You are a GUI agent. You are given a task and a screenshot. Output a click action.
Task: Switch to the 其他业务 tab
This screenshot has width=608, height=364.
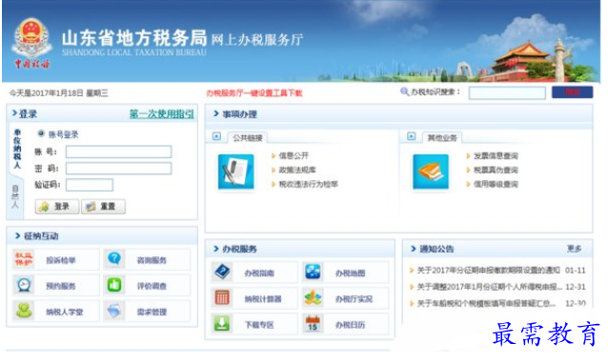click(442, 138)
